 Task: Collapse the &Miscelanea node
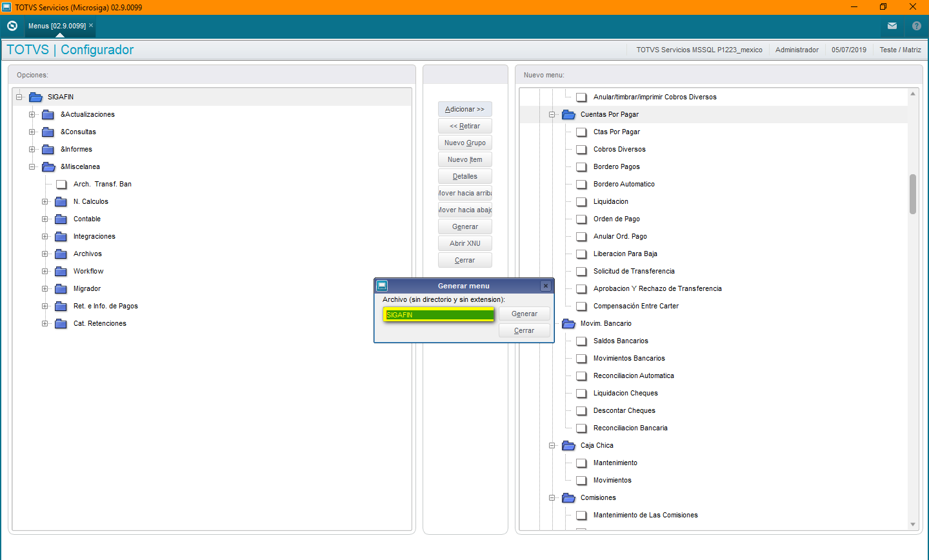(x=32, y=166)
